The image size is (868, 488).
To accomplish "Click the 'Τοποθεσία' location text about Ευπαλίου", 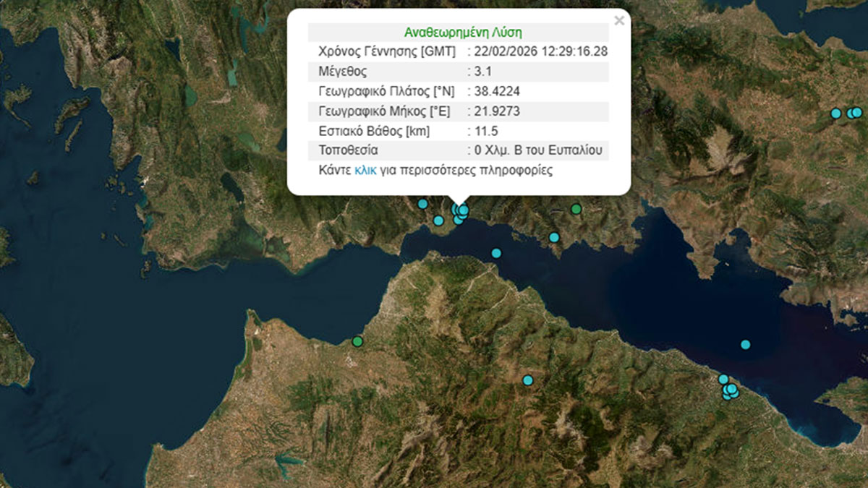I will pos(539,151).
